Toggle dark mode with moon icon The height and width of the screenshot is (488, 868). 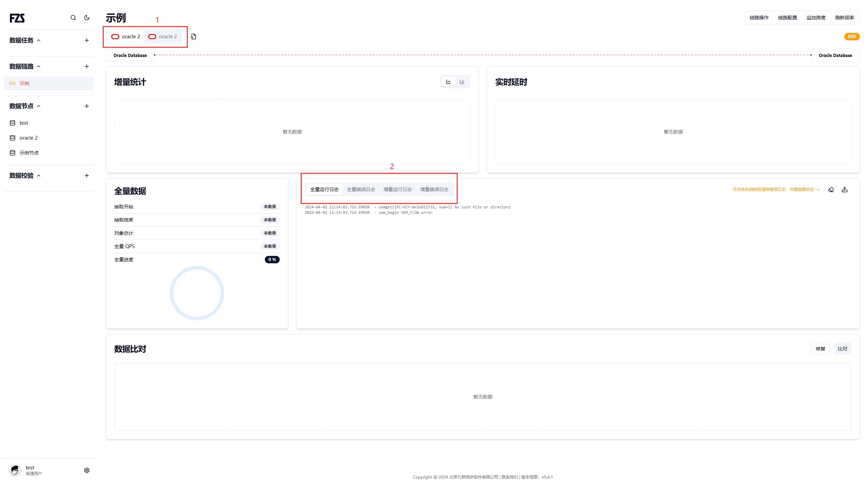coord(87,18)
